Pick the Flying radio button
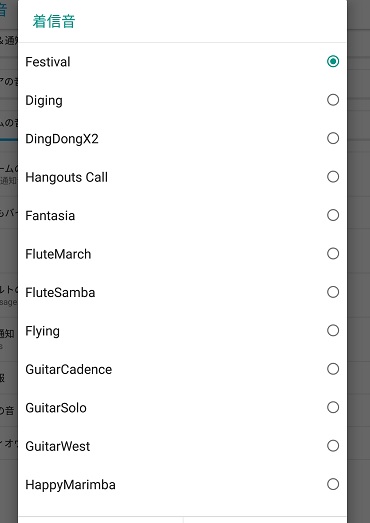 [x=333, y=331]
